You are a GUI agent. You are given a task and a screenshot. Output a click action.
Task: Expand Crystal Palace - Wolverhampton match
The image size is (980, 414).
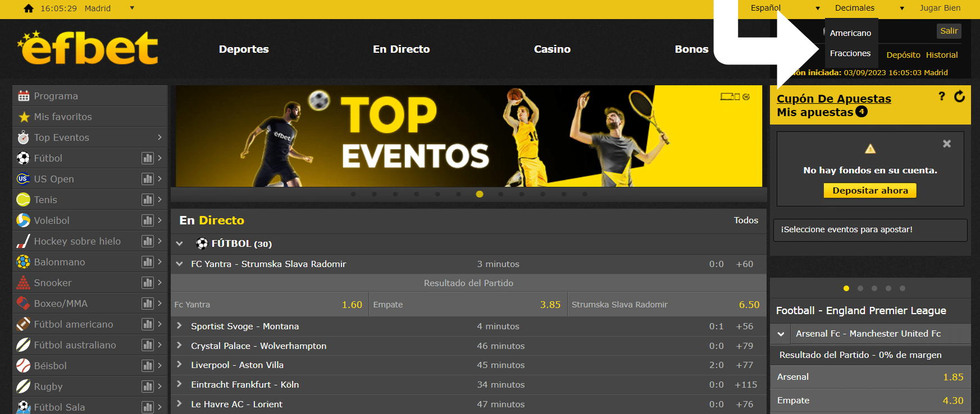[x=179, y=346]
